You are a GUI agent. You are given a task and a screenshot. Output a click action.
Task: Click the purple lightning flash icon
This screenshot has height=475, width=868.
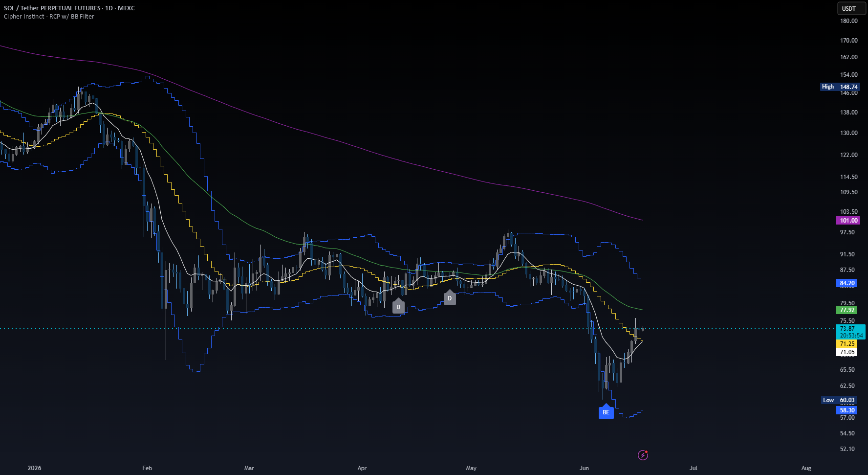(x=643, y=455)
